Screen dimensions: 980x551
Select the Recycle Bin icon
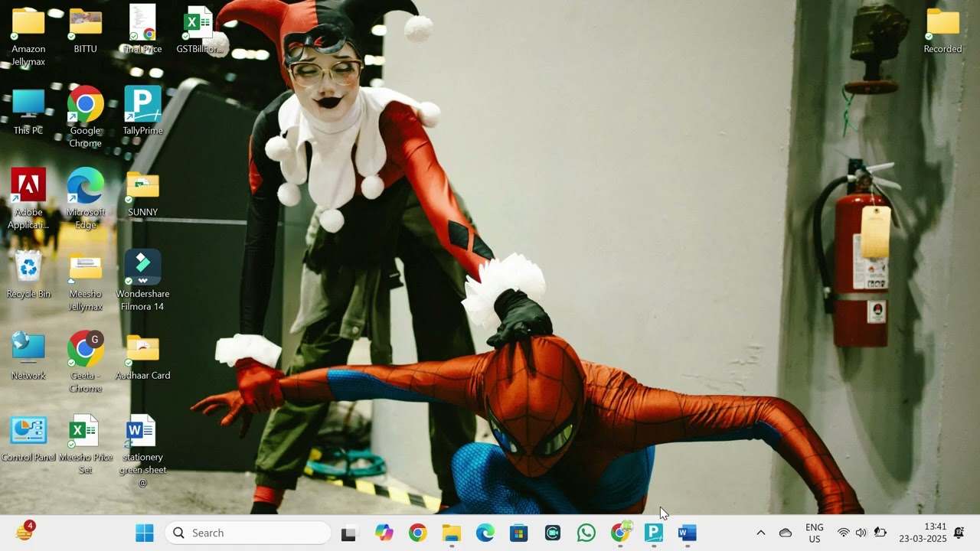pos(28,275)
